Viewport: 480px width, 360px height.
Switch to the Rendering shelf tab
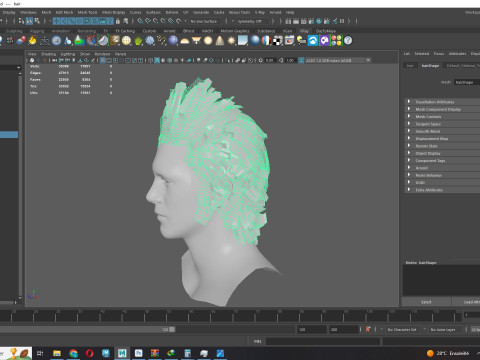[87, 31]
